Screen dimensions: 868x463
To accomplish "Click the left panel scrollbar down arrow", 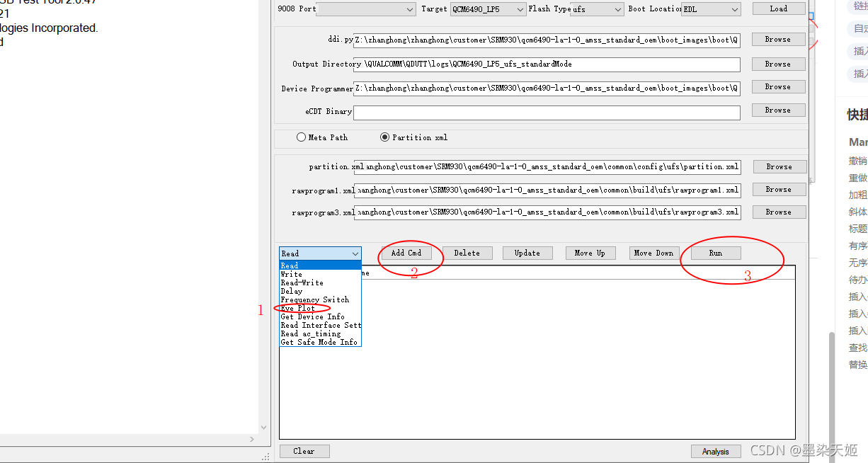I will tap(264, 428).
